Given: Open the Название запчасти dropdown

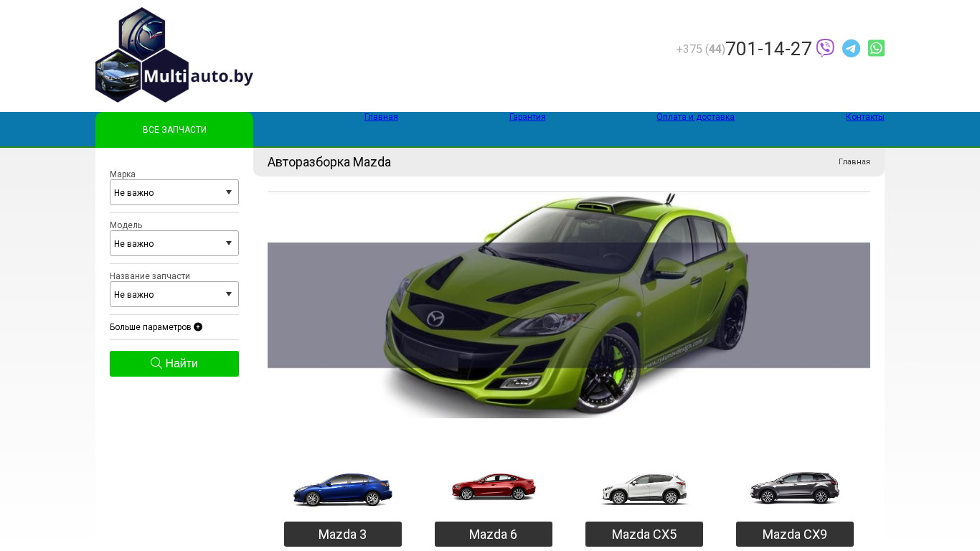Looking at the screenshot, I should coord(174,294).
